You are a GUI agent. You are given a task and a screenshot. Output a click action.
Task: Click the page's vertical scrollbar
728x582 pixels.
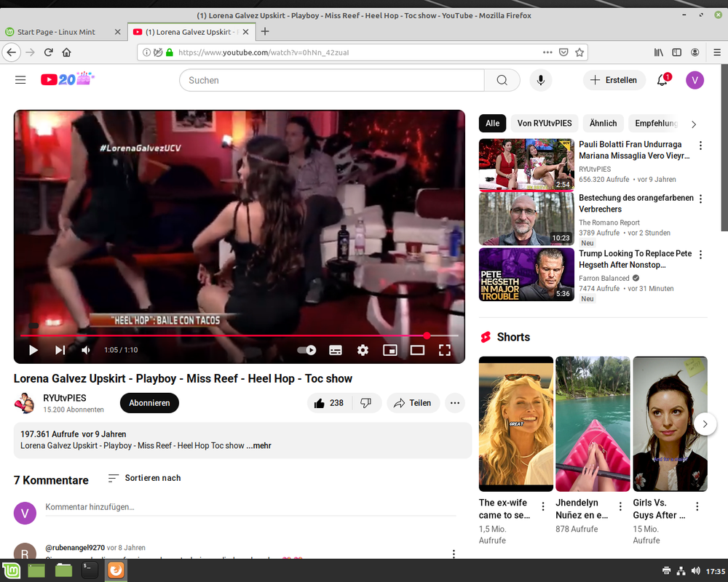coord(724,148)
